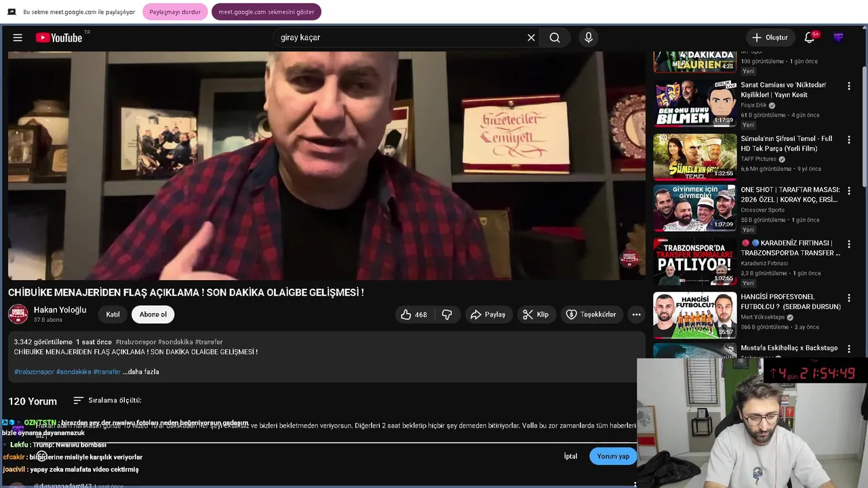The width and height of the screenshot is (868, 488).
Task: Open Sanat Camiası ve Nüktedan video thumbnail
Action: tap(695, 104)
